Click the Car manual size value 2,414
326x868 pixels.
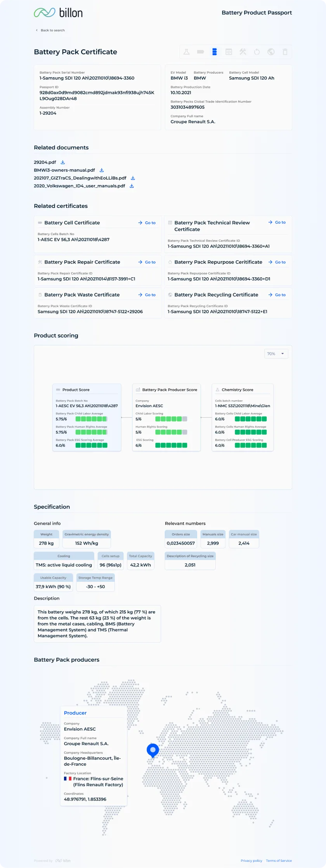244,543
